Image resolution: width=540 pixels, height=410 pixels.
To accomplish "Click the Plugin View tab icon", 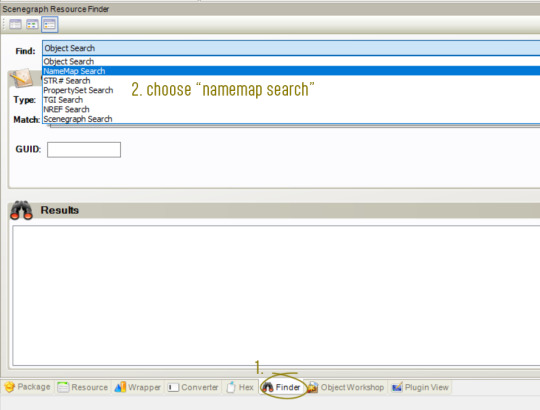I will tap(397, 387).
